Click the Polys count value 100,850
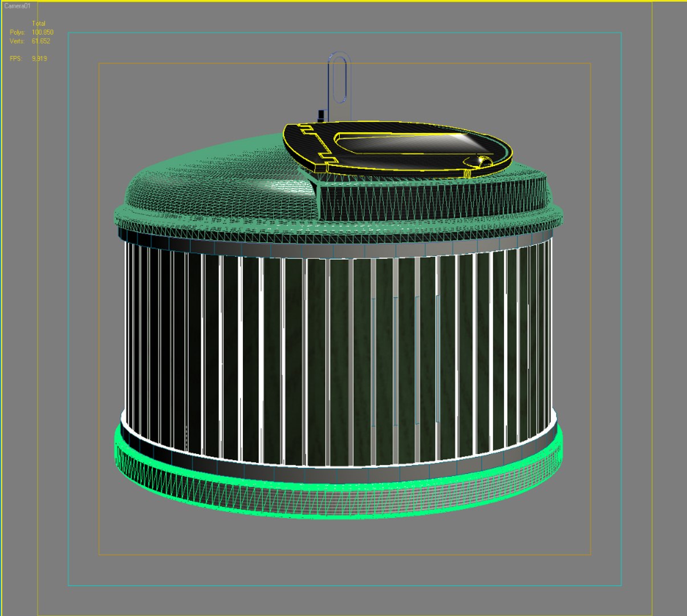The height and width of the screenshot is (616, 687). [x=42, y=33]
